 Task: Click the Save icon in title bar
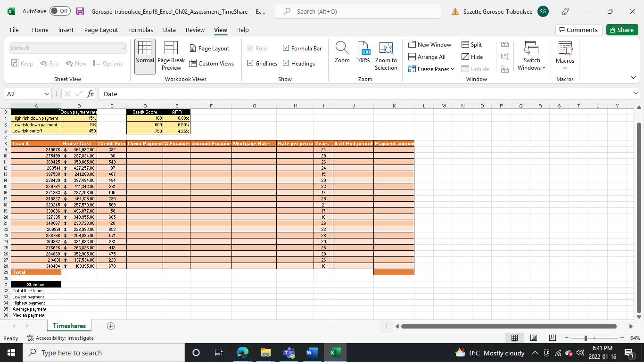pos(80,11)
